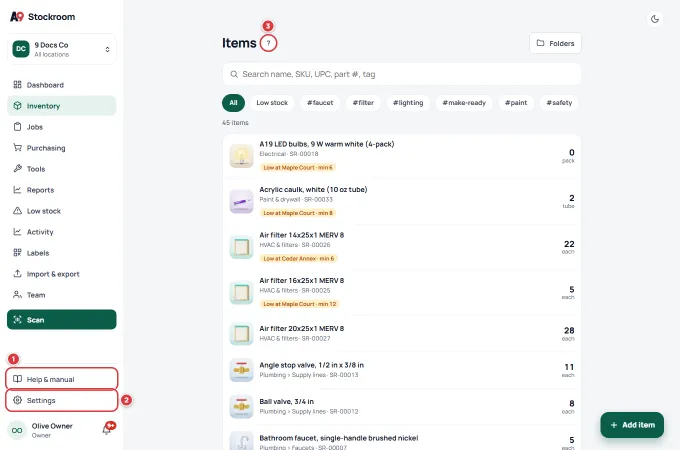Open the Tools section
Image resolution: width=680 pixels, height=450 pixels.
click(62, 169)
